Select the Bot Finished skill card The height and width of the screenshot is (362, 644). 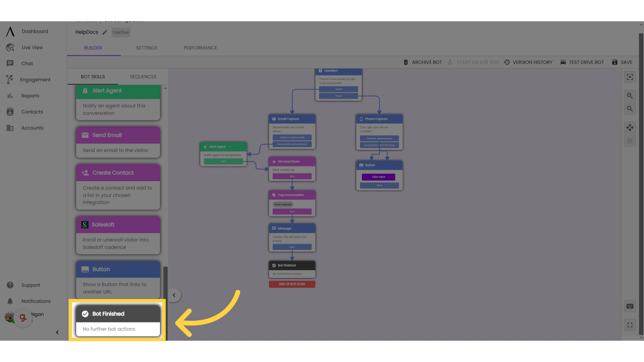coord(118,320)
